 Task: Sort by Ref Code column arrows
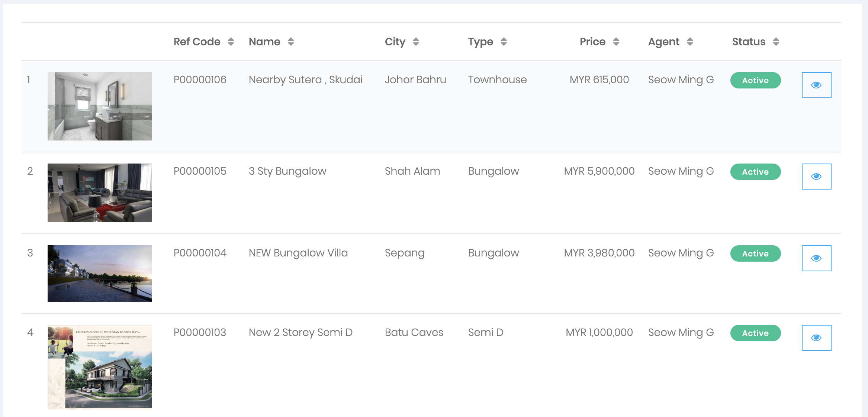pyautogui.click(x=231, y=42)
